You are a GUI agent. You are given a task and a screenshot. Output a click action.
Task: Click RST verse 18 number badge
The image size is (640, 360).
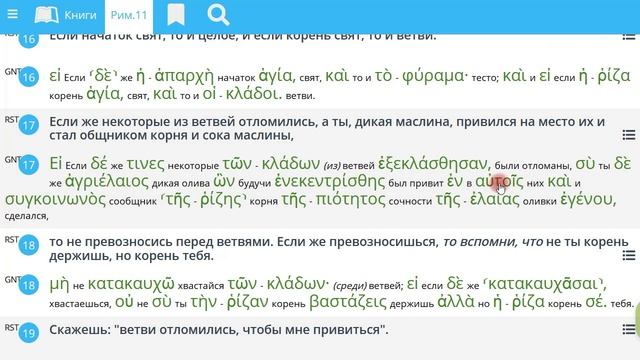point(29,245)
